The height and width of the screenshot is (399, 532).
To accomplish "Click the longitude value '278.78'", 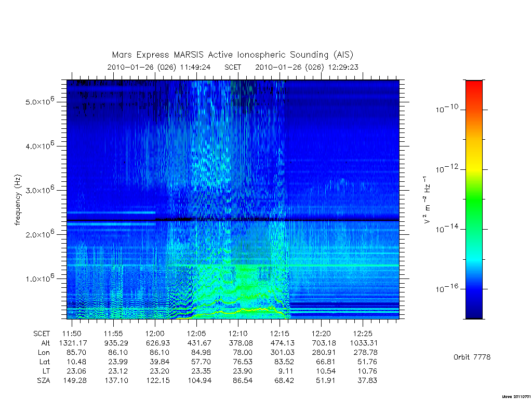I will [365, 353].
